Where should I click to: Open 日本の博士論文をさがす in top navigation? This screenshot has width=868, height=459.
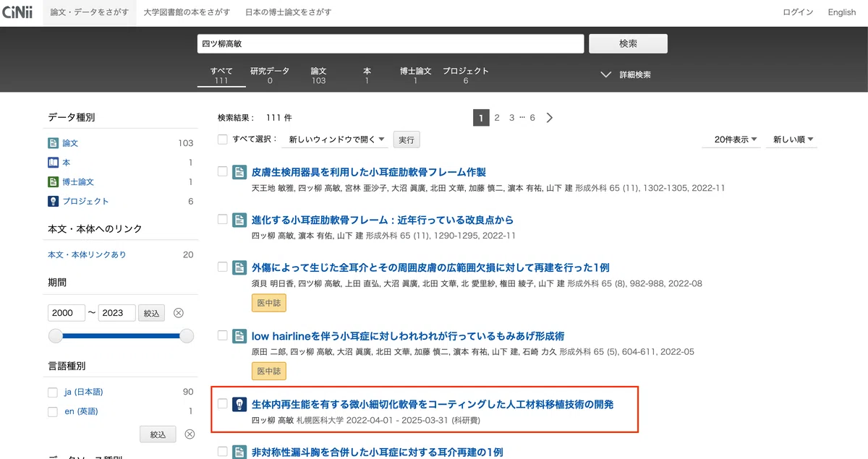(289, 12)
